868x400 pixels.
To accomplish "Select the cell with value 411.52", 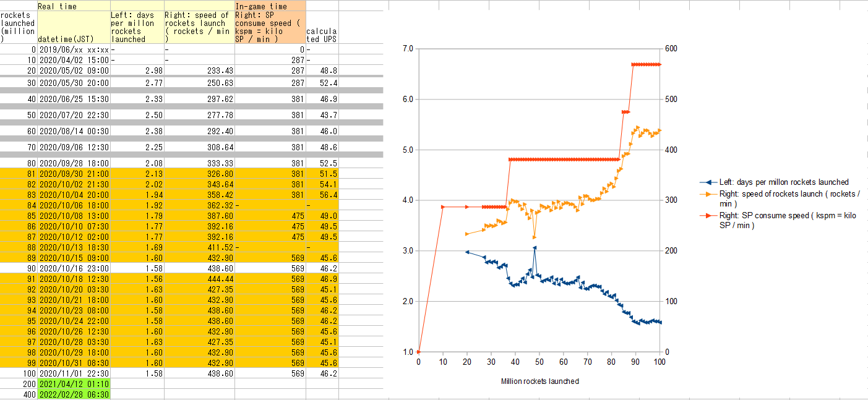I will click(199, 247).
